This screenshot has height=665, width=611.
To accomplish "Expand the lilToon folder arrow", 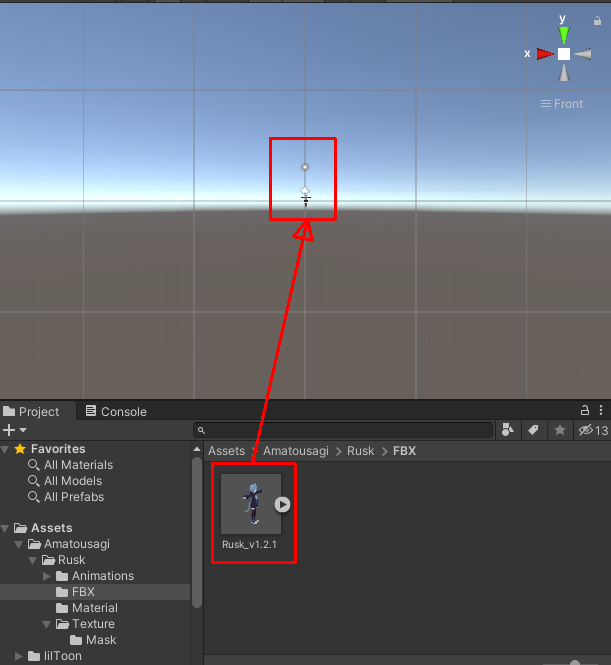I will tap(19, 656).
